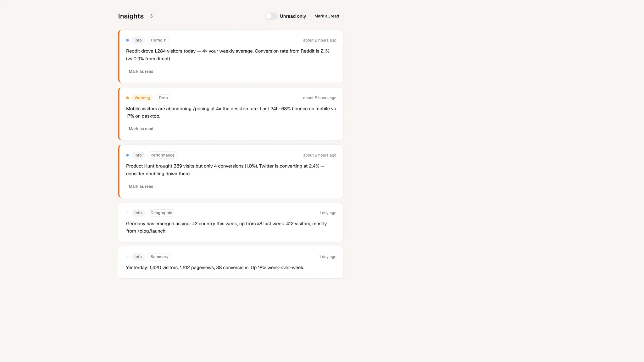This screenshot has height=362, width=644.
Task: Click the blue unread dot on Reddit card
Action: 127,40
